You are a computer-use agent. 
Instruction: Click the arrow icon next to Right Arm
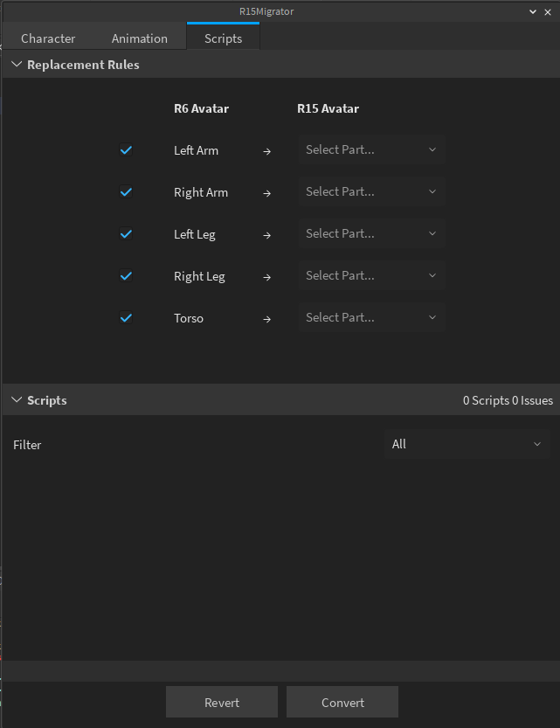click(266, 192)
